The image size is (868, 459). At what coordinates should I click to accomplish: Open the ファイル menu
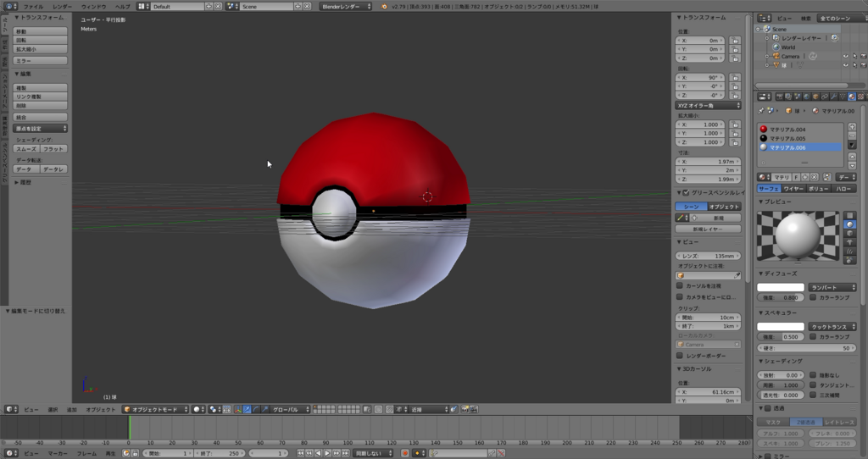(x=33, y=6)
